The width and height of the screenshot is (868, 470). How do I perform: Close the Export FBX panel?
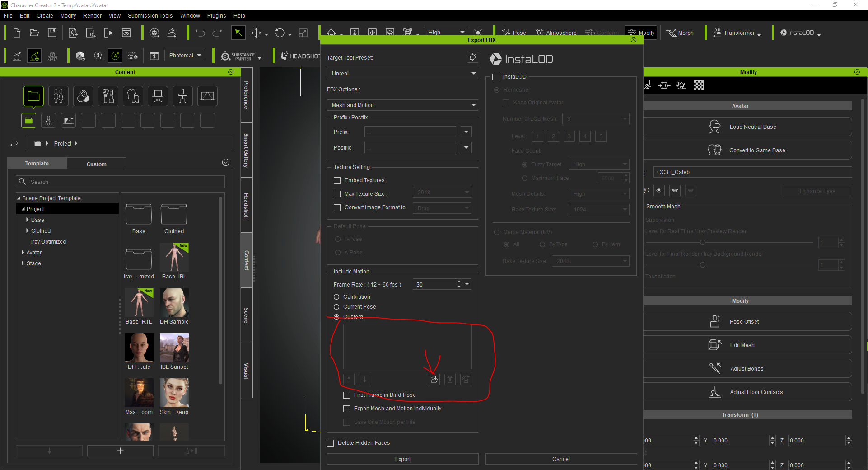click(634, 40)
